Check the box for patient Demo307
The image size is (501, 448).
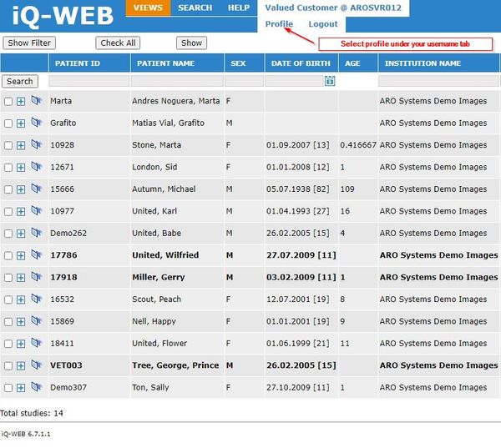click(x=8, y=388)
